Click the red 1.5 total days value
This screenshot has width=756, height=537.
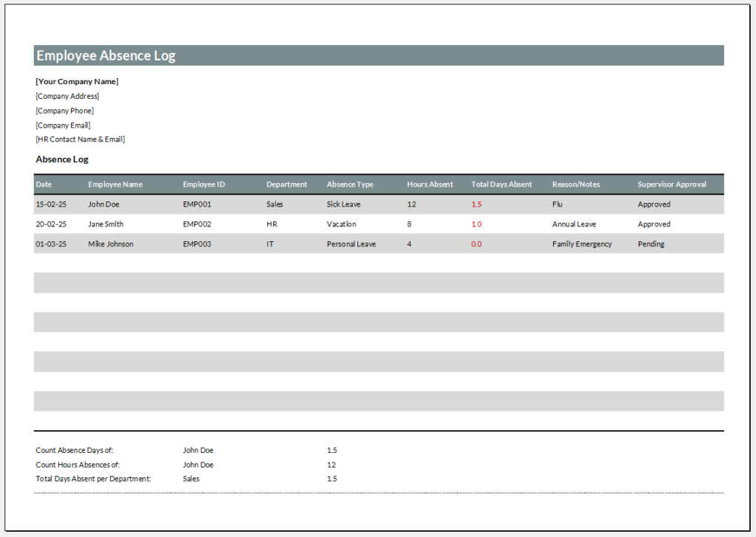coord(477,204)
